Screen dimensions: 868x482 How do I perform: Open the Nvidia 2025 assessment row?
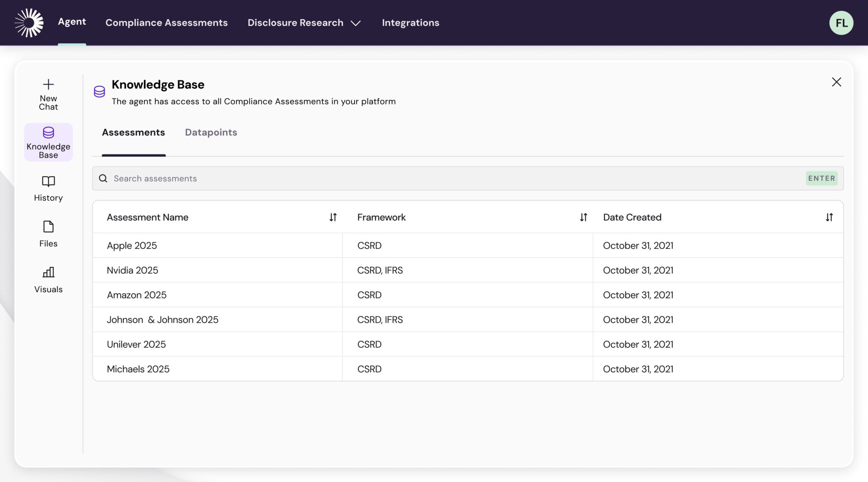pos(132,270)
